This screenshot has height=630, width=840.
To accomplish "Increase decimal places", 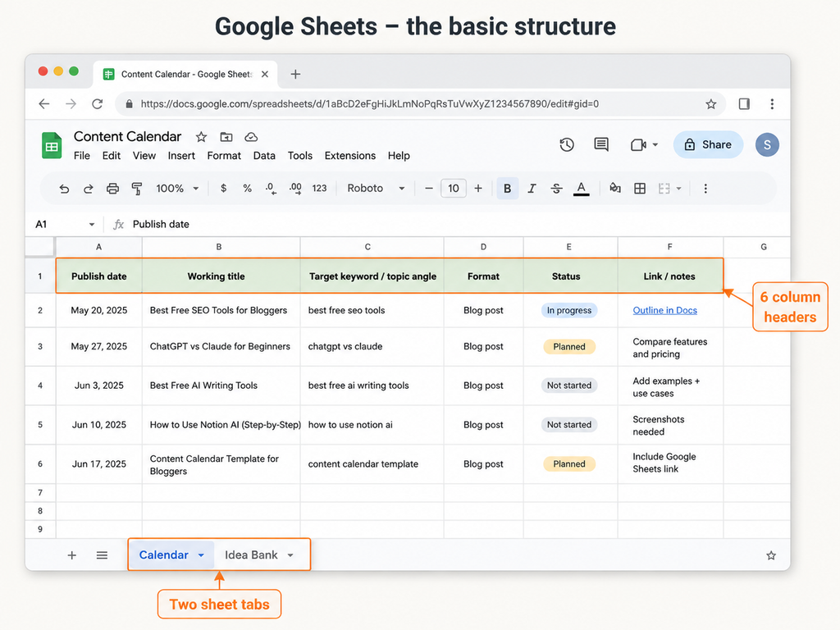I will point(295,189).
